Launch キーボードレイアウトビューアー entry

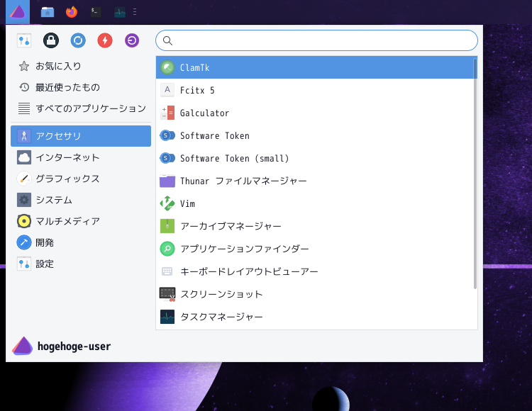click(x=316, y=271)
